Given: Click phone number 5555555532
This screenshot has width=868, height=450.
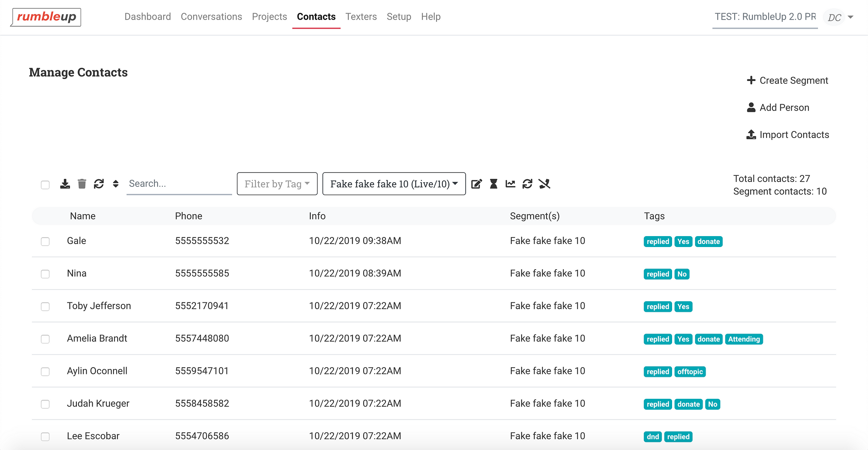Looking at the screenshot, I should 202,241.
